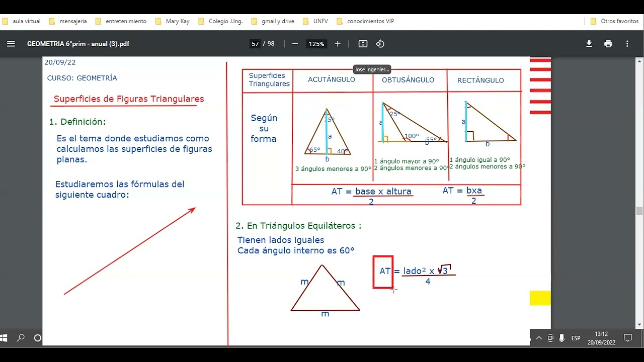
Task: Click the camera meeting tray icon
Action: tap(550, 338)
